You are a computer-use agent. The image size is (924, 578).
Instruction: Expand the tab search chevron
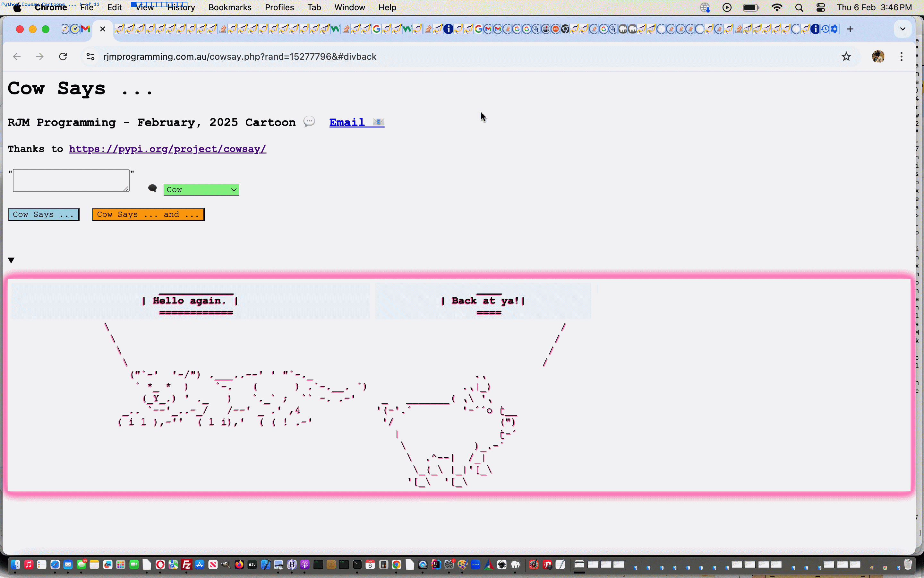click(x=903, y=29)
